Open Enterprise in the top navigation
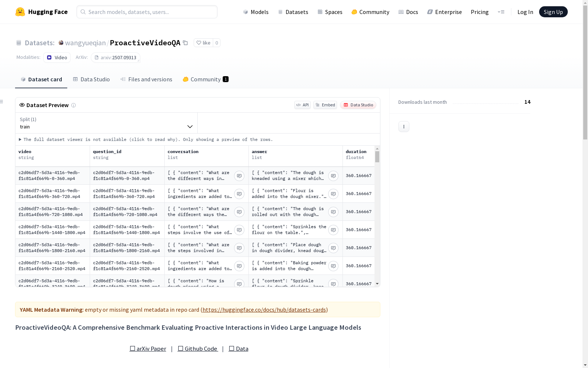Image resolution: width=588 pixels, height=368 pixels. pyautogui.click(x=445, y=12)
